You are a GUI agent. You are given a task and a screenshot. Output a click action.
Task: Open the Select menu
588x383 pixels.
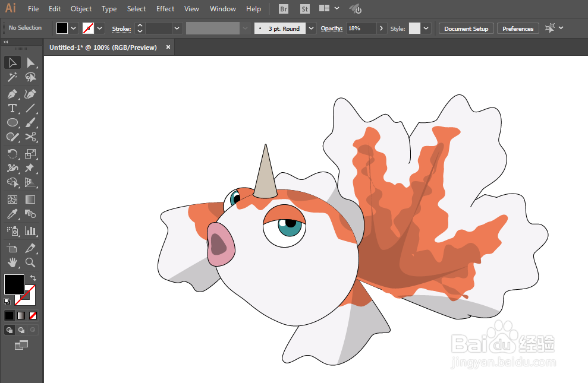tap(137, 9)
